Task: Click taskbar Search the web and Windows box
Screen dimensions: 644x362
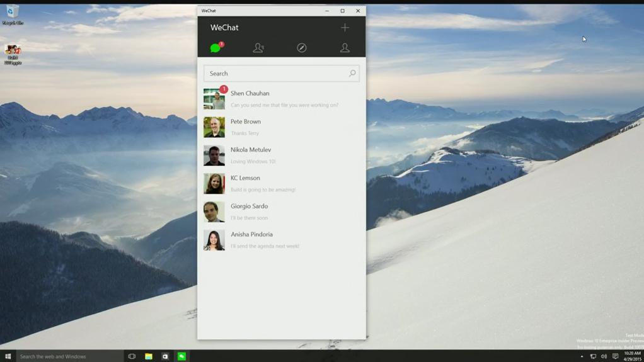Action: 69,356
